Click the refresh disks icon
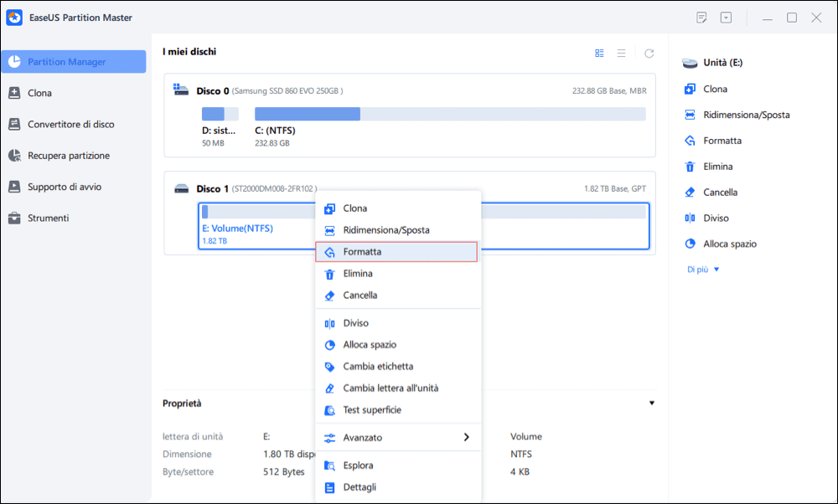 649,54
